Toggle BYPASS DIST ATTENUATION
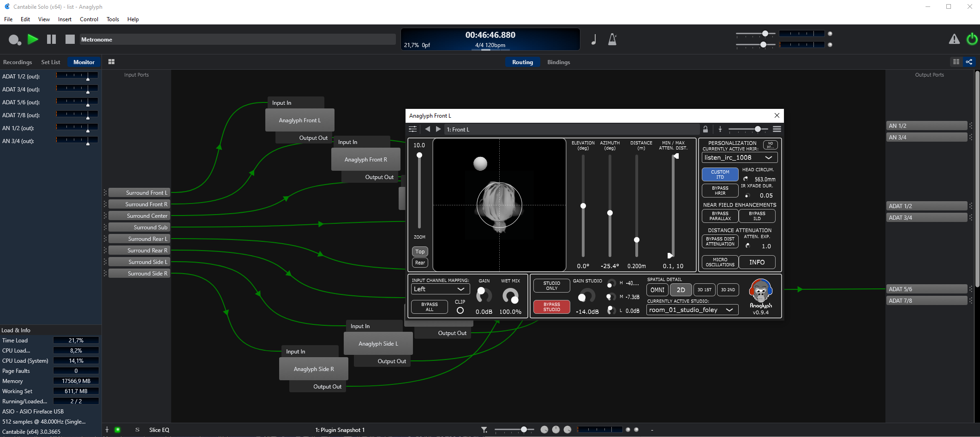 pyautogui.click(x=720, y=241)
